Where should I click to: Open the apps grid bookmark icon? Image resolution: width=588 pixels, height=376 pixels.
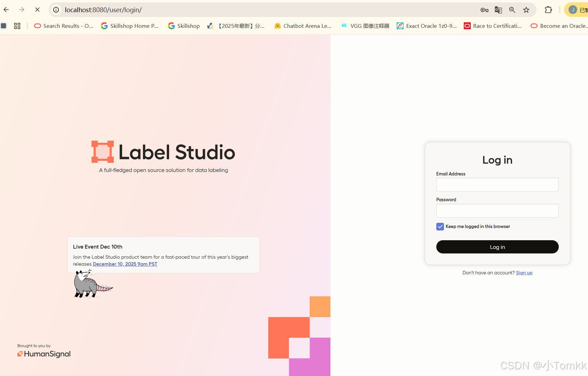coord(17,26)
